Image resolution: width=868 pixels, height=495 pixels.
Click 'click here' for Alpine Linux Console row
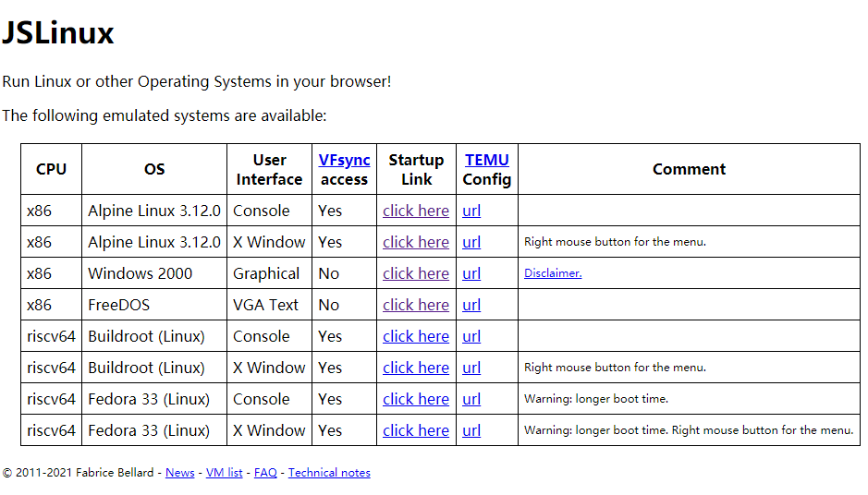coord(416,211)
